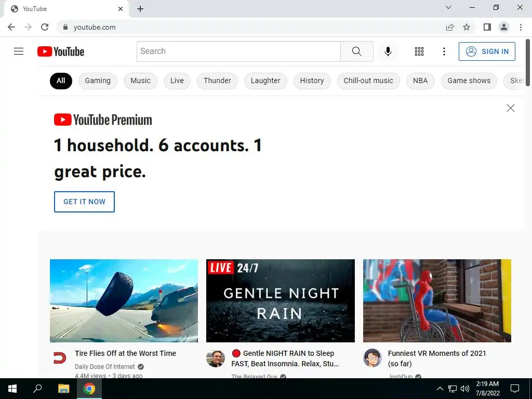Open Funniest VR Moments of 2021 title

coord(437,358)
